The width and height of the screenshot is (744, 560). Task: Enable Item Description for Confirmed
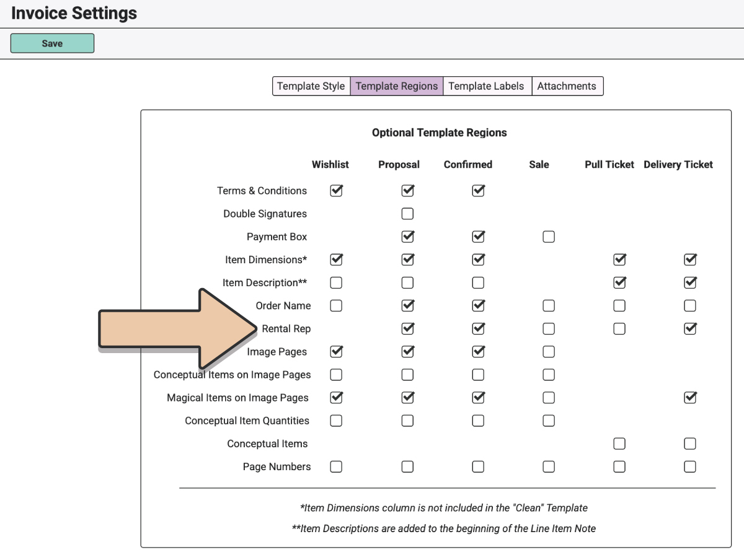pos(478,282)
